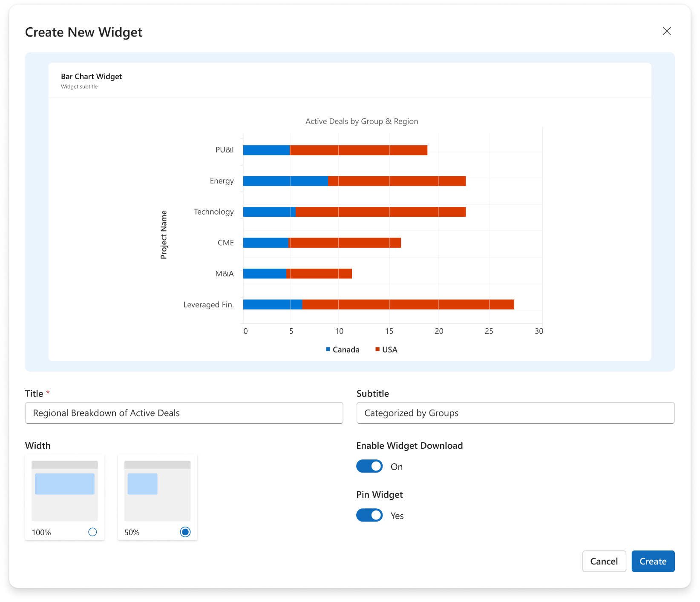Click the Canada segment of Energy bar
The height and width of the screenshot is (602, 700).
[x=285, y=181]
